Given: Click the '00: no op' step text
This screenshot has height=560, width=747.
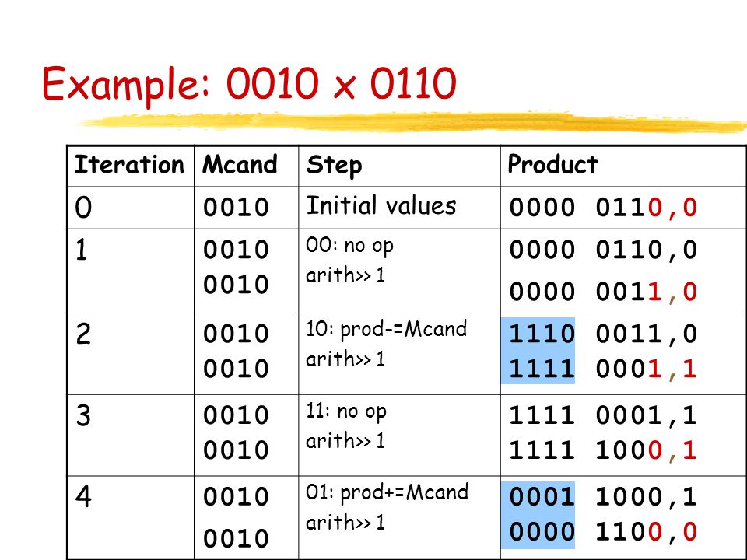Looking at the screenshot, I should tap(349, 247).
